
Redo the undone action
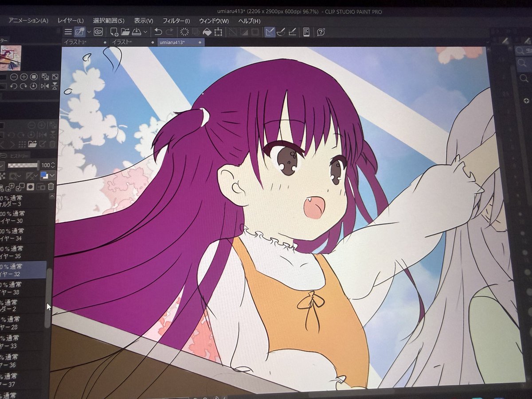point(169,32)
